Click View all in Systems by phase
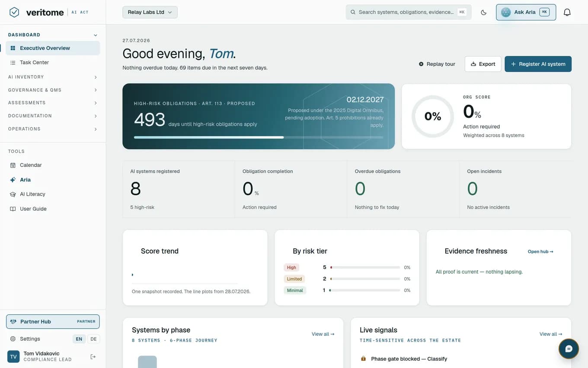The image size is (588, 368). click(x=323, y=334)
